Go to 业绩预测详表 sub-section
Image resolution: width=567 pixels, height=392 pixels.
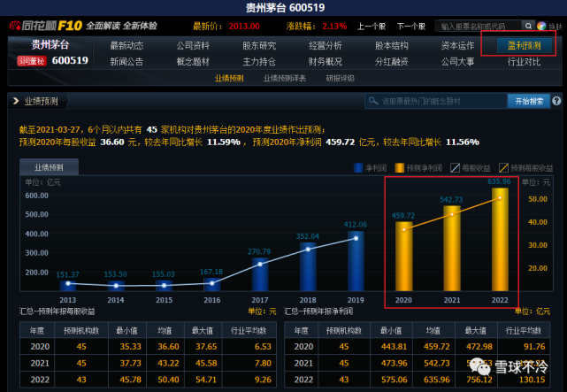click(x=285, y=78)
